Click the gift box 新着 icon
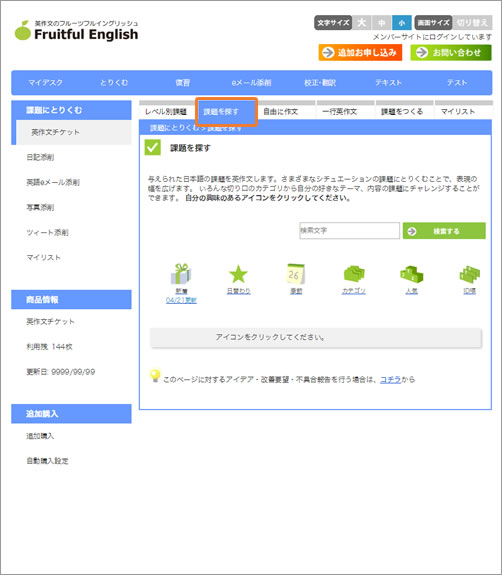The height and width of the screenshot is (575, 502). tap(181, 274)
